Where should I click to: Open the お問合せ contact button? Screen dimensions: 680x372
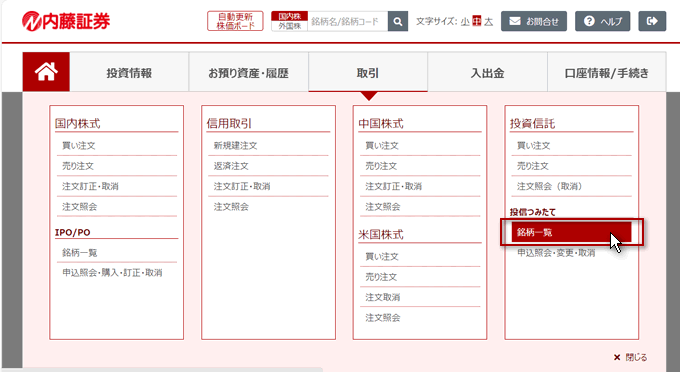coord(534,21)
